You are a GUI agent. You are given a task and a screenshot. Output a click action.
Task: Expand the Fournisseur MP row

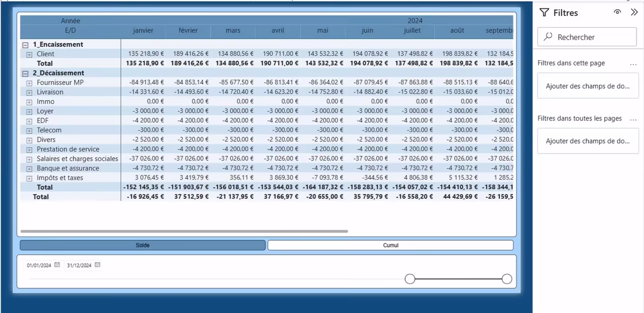(29, 83)
